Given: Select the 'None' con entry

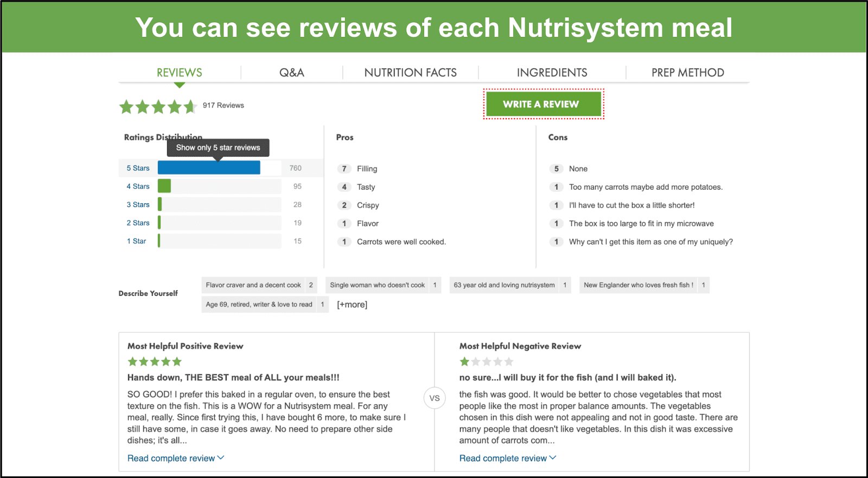Looking at the screenshot, I should (x=578, y=169).
